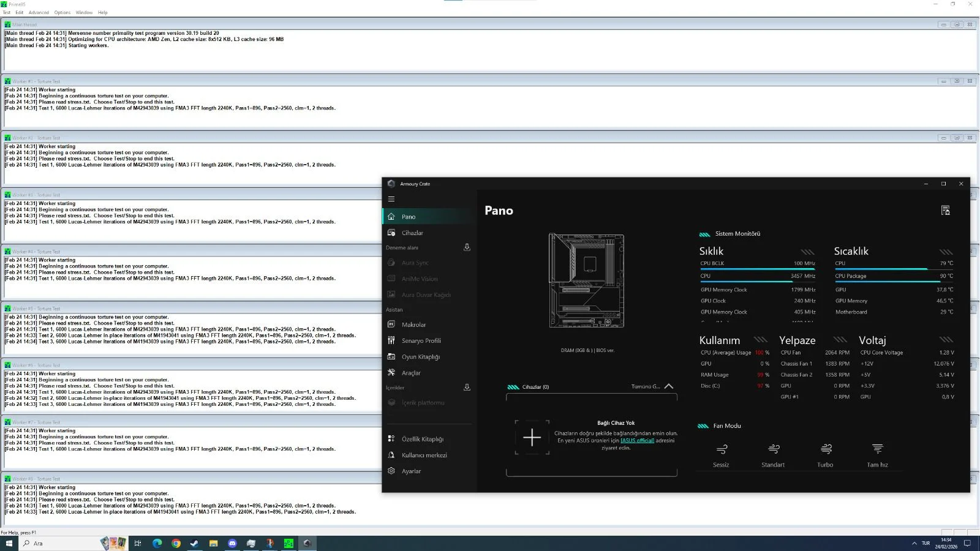The image size is (980, 551).
Task: Open the Prime95 Help menu
Action: (x=103, y=12)
